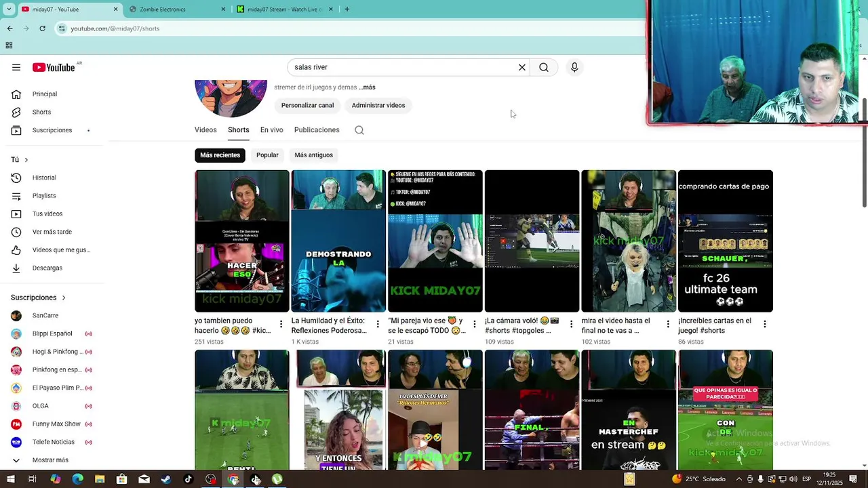Show hidden system tray icons
This screenshot has height=488, width=868.
[x=739, y=479]
